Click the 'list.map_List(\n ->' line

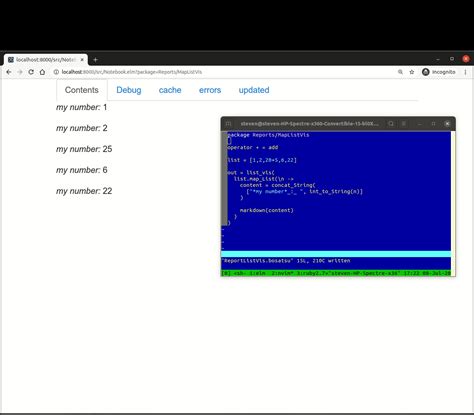[263, 179]
